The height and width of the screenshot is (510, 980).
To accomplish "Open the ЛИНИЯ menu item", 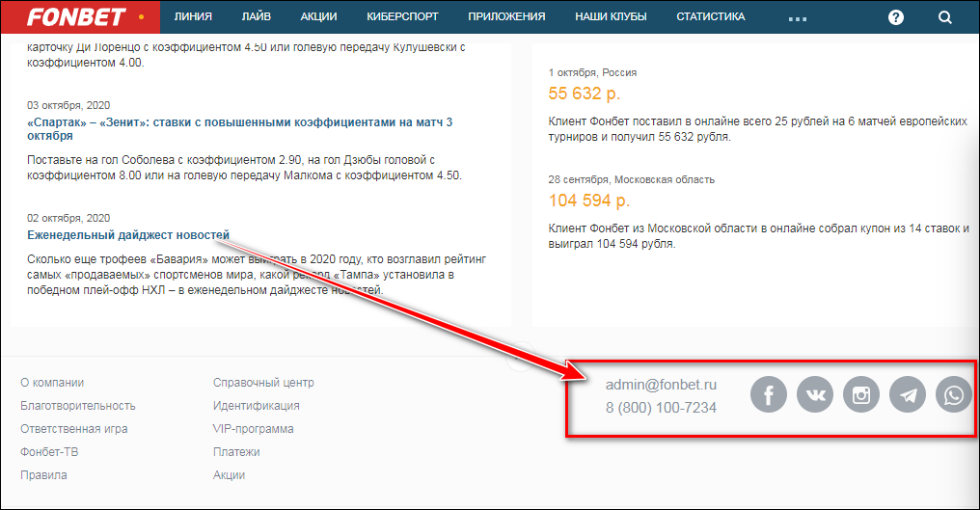I will 193,17.
